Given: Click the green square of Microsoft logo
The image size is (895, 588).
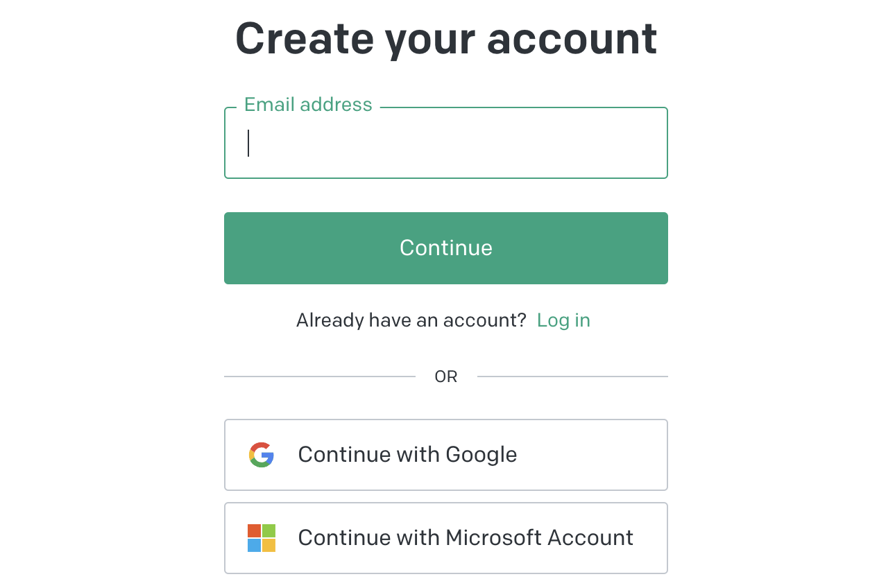Looking at the screenshot, I should [268, 531].
